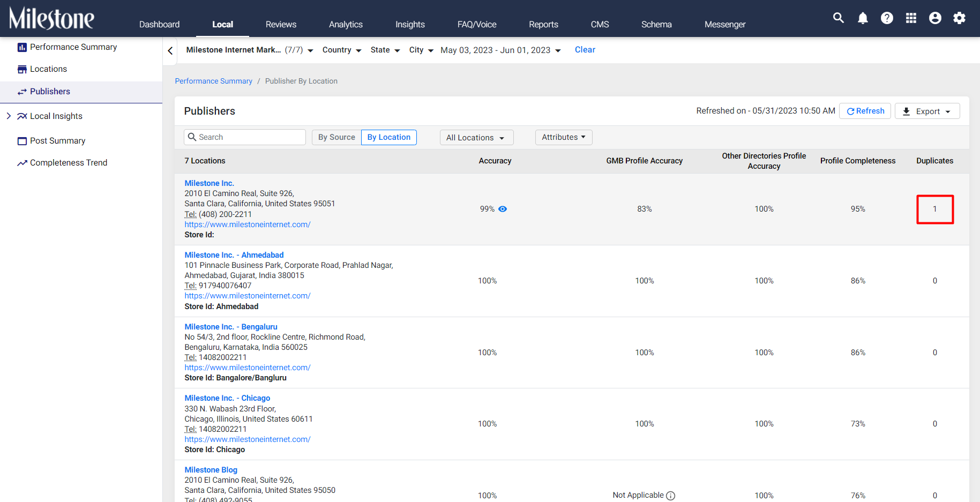Open the search icon in the top bar
Viewport: 980px width, 502px height.
click(839, 18)
